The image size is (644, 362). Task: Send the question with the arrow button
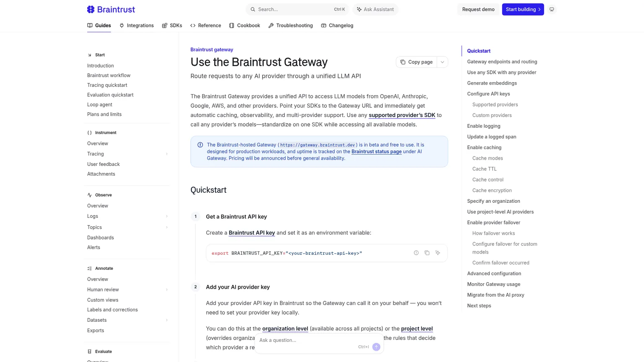click(x=376, y=347)
